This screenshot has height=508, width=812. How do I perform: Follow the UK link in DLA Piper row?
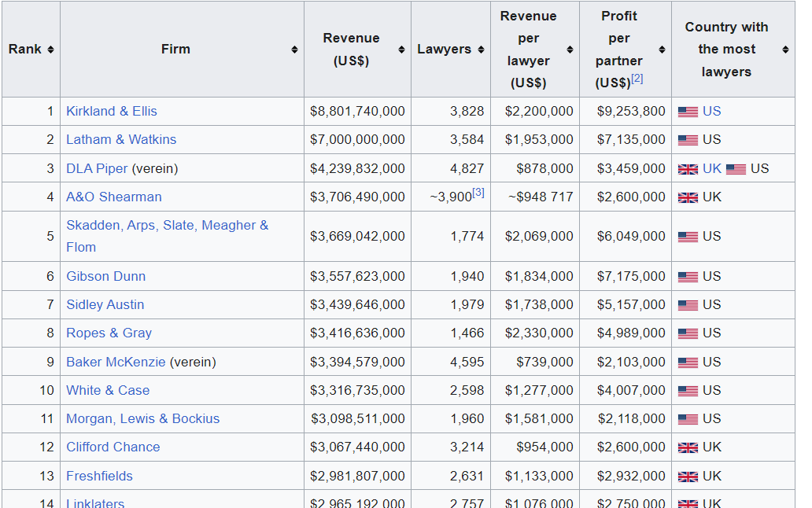tap(712, 168)
